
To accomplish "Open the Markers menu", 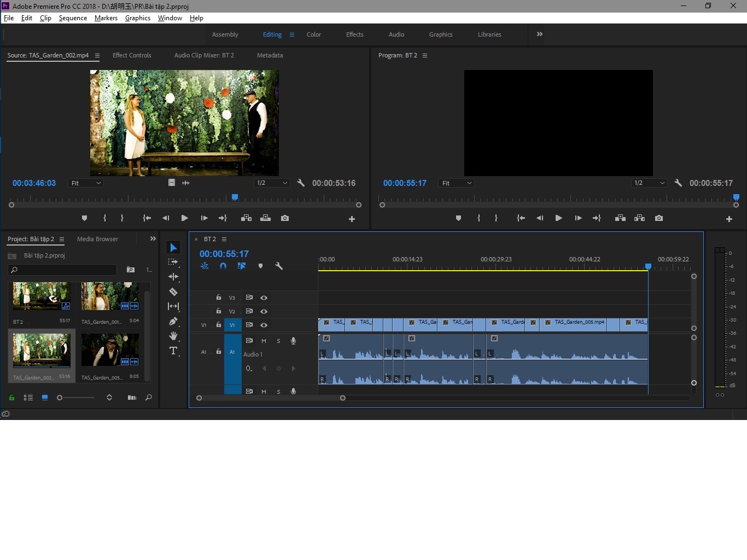I will pos(106,18).
